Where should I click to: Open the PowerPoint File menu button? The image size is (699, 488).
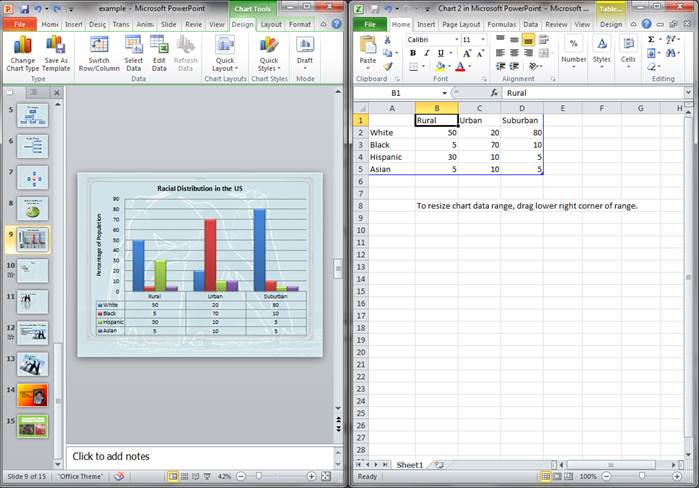pos(18,23)
